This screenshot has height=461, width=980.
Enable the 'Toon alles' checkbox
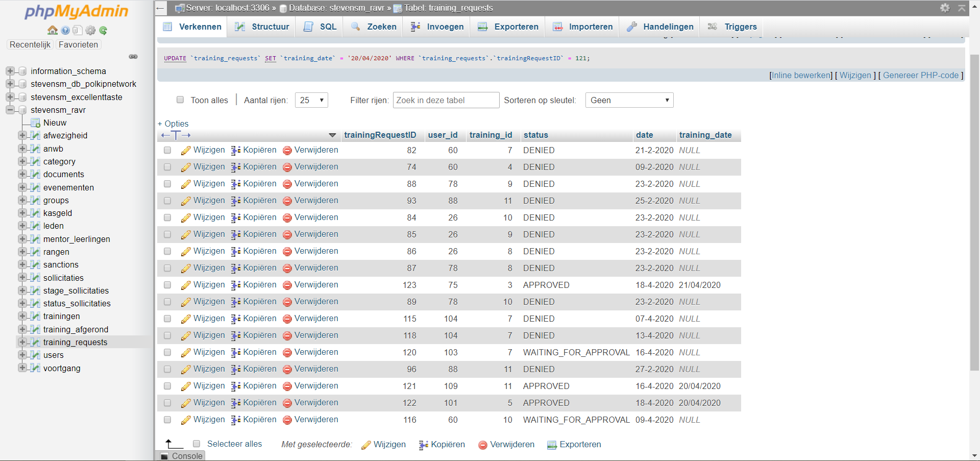tap(180, 100)
